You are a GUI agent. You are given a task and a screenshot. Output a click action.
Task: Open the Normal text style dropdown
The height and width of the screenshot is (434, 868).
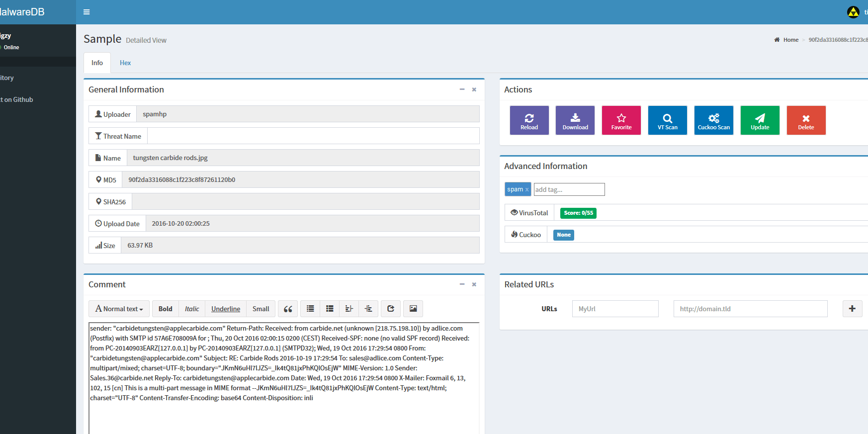[x=119, y=309]
